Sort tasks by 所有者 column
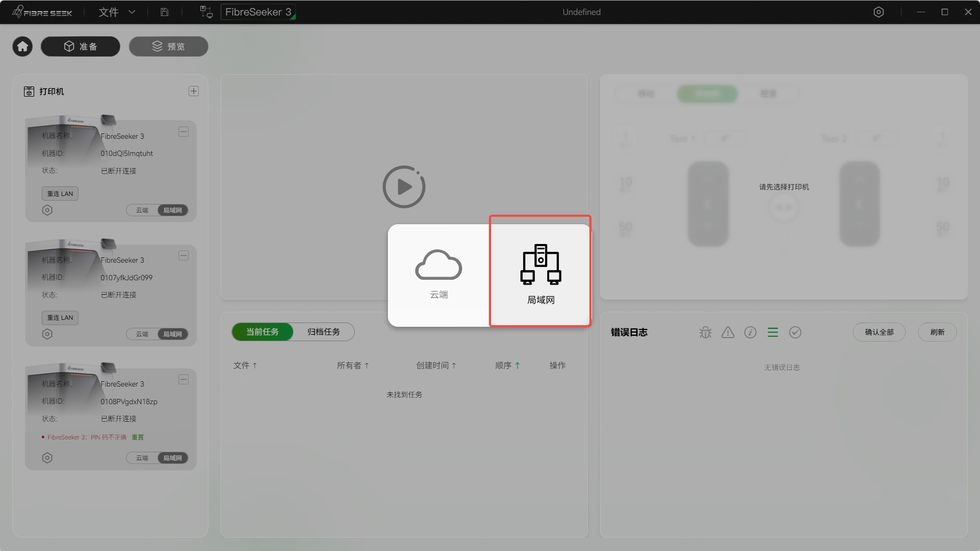 353,365
